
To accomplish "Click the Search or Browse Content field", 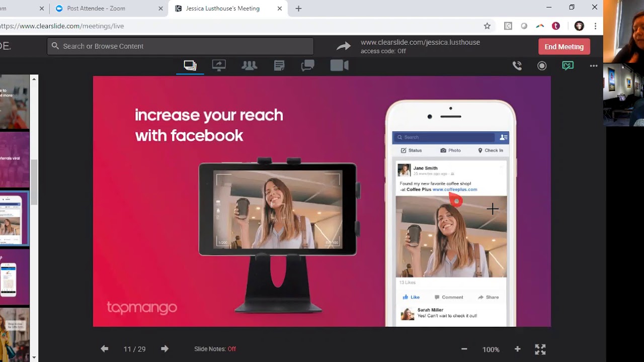I will click(180, 46).
